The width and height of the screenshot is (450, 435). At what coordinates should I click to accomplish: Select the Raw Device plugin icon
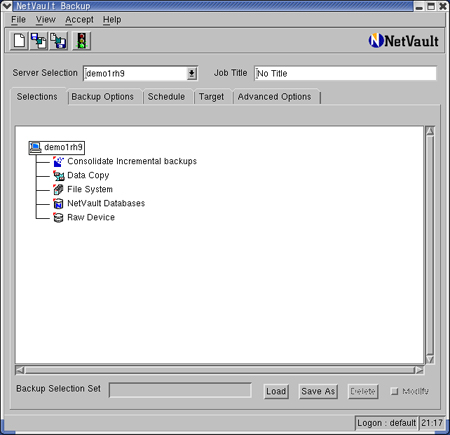click(58, 217)
